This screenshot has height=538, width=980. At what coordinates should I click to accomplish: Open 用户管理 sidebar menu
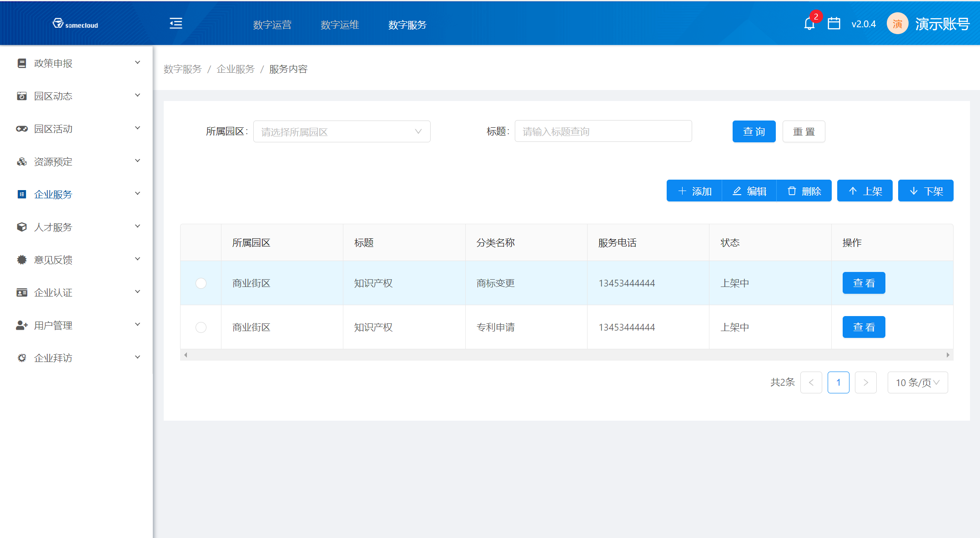click(76, 325)
